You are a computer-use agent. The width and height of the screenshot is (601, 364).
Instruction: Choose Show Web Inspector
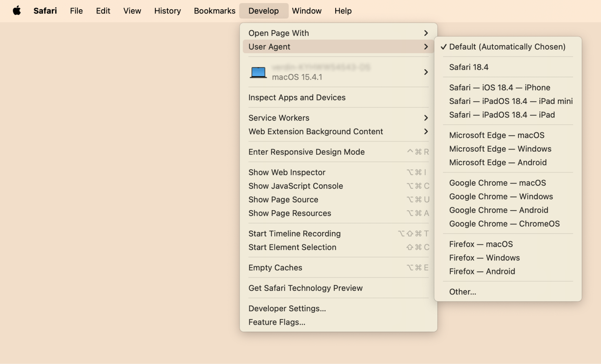(x=287, y=172)
